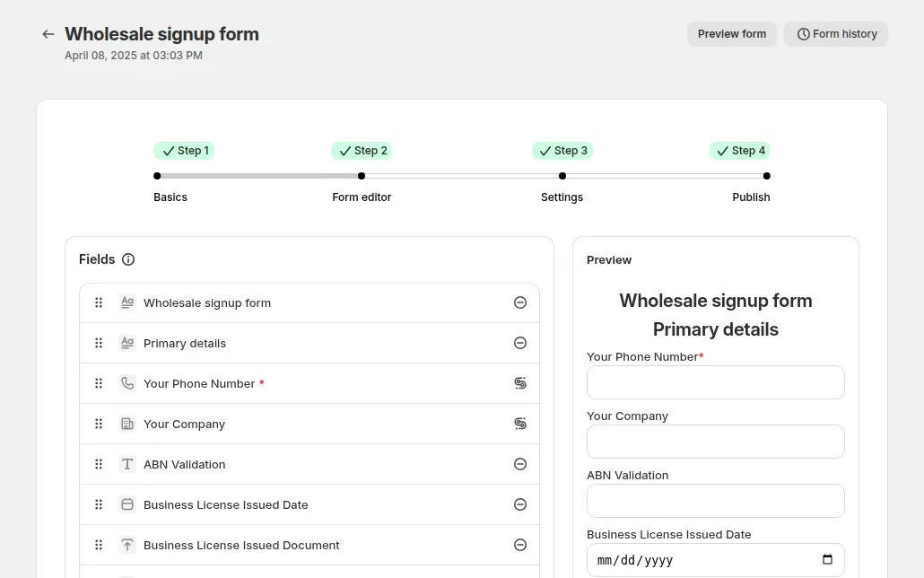924x578 pixels.
Task: Select the Business License Issued Document field row
Action: click(309, 546)
